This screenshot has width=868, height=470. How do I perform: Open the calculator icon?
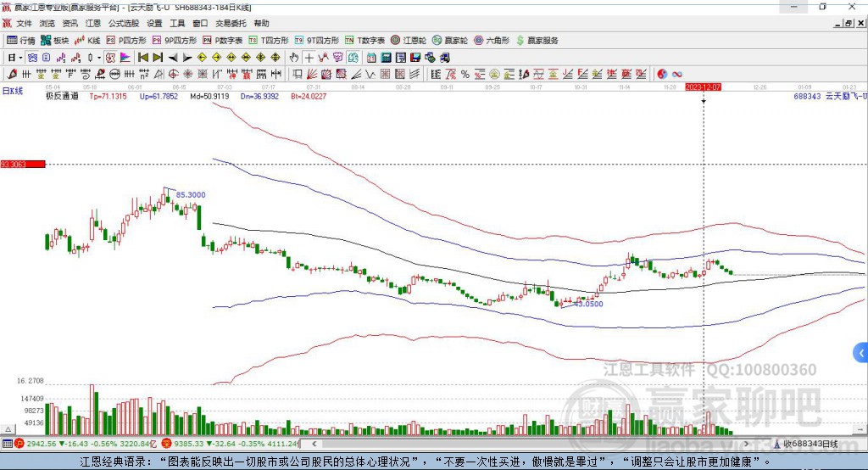(387, 58)
